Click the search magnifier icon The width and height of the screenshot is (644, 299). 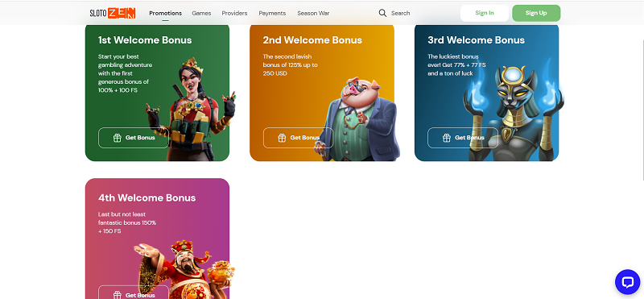click(x=382, y=13)
